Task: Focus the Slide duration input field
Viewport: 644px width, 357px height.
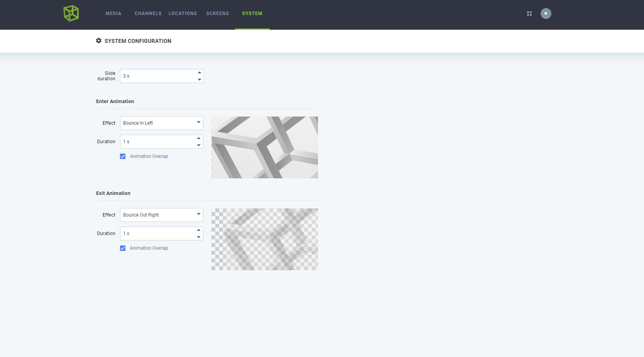Action: pyautogui.click(x=158, y=76)
